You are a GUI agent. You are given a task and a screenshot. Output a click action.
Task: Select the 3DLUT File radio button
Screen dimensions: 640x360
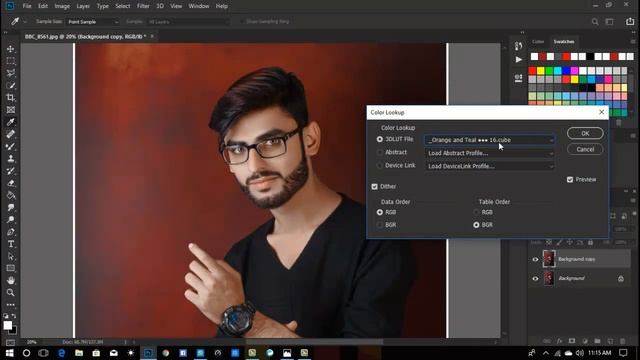380,139
